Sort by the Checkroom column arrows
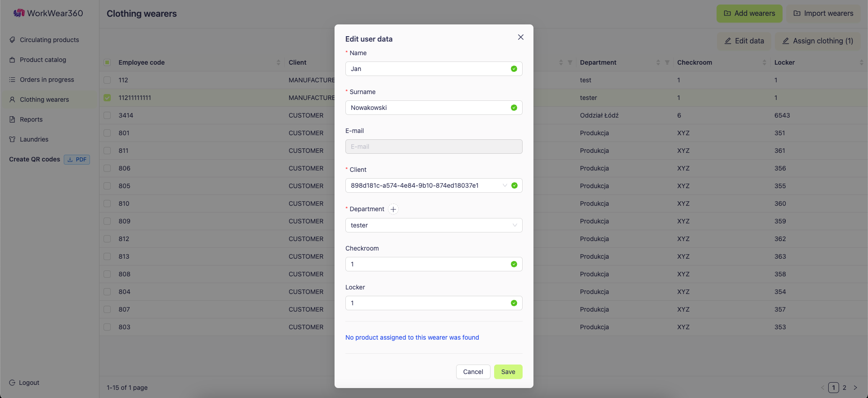The height and width of the screenshot is (398, 868). (x=764, y=62)
